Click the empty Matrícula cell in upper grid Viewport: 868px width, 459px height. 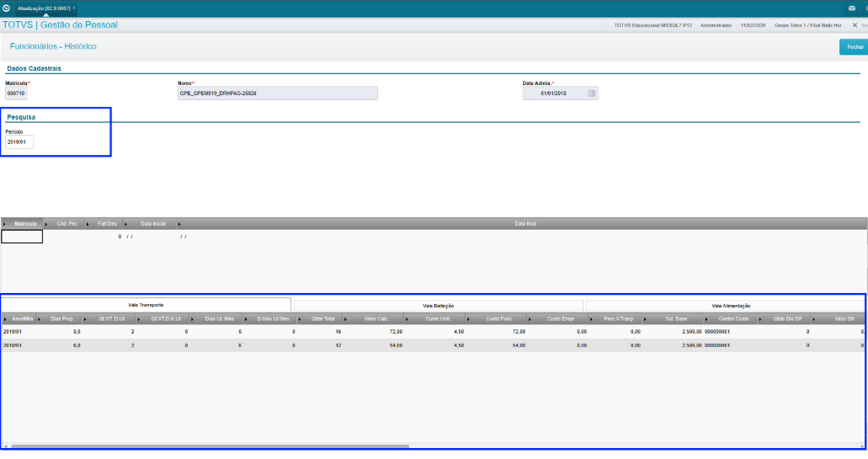click(22, 237)
